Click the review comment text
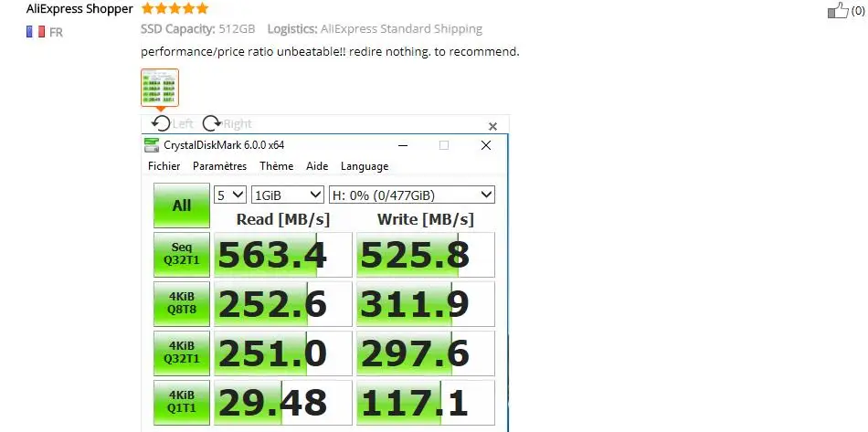 pyautogui.click(x=330, y=52)
